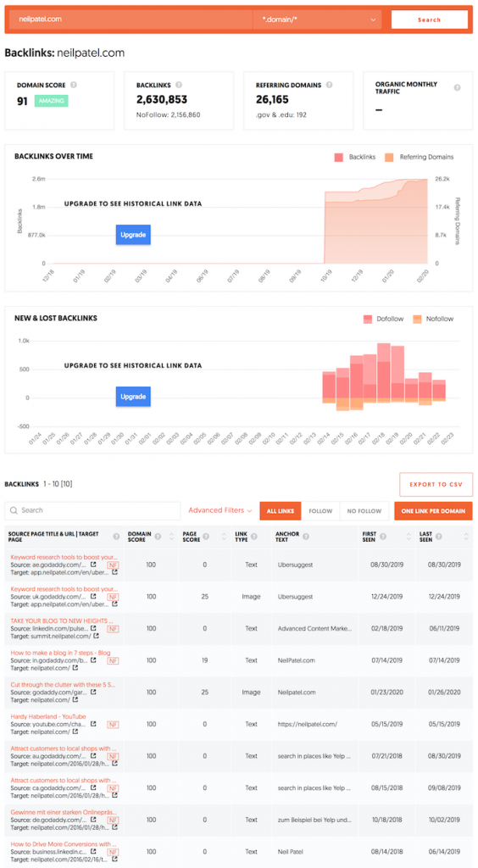The width and height of the screenshot is (478, 868).
Task: Click the Export to CSV button
Action: tap(436, 484)
